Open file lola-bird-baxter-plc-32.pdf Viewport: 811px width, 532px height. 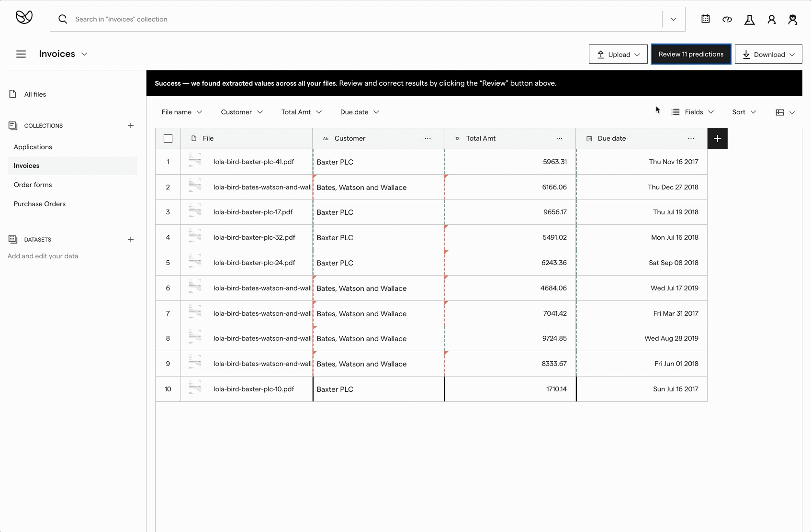[x=254, y=237]
